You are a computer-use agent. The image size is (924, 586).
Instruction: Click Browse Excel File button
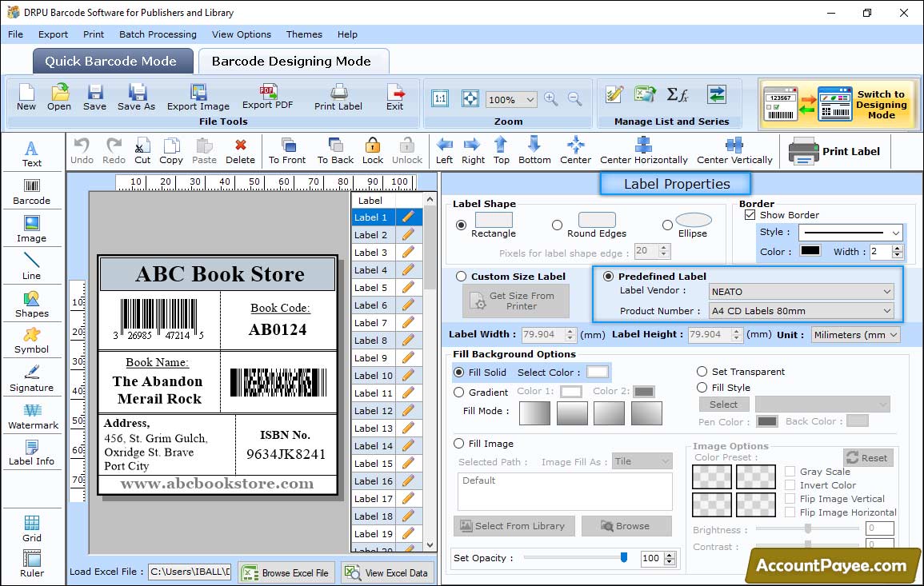pyautogui.click(x=286, y=572)
